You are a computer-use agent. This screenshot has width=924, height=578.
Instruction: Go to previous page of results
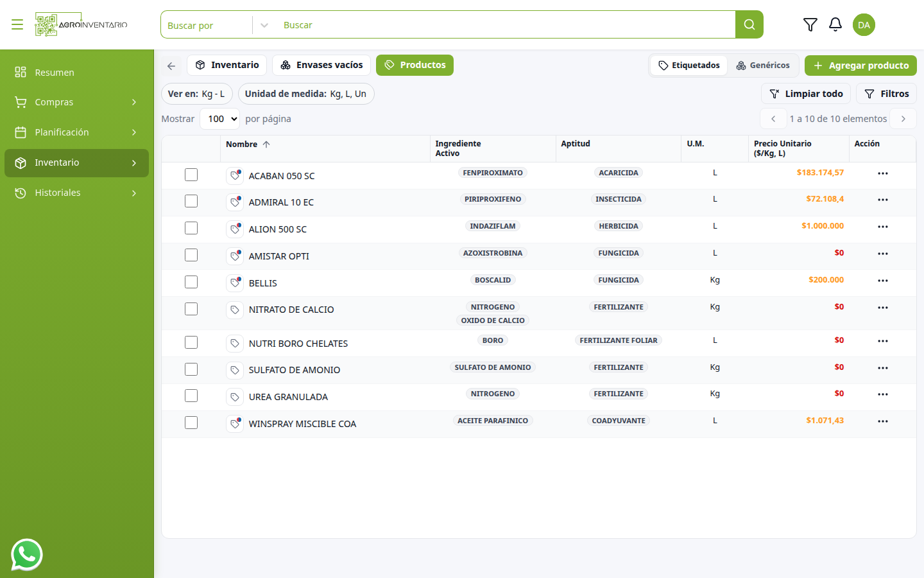(773, 119)
